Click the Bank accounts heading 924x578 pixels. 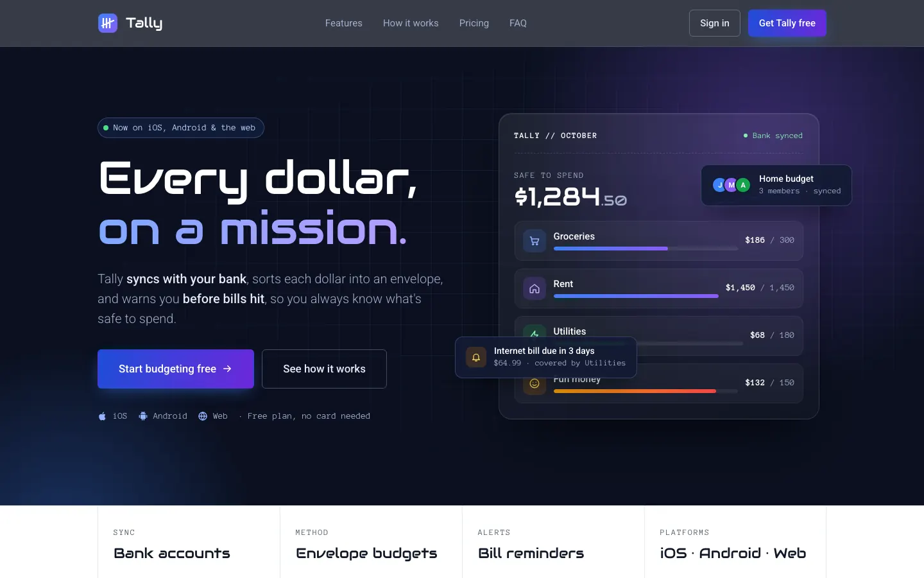[x=172, y=553]
